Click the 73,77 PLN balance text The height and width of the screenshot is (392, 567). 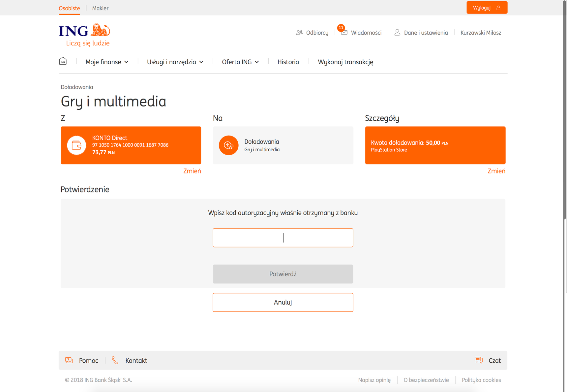tap(104, 152)
